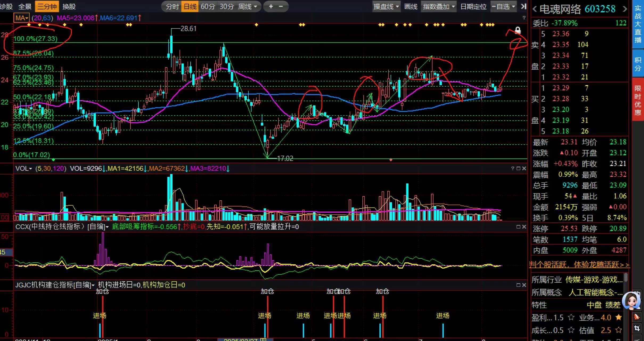Switch to 分时 intraday view
This screenshot has width=644, height=341.
(x=172, y=6)
